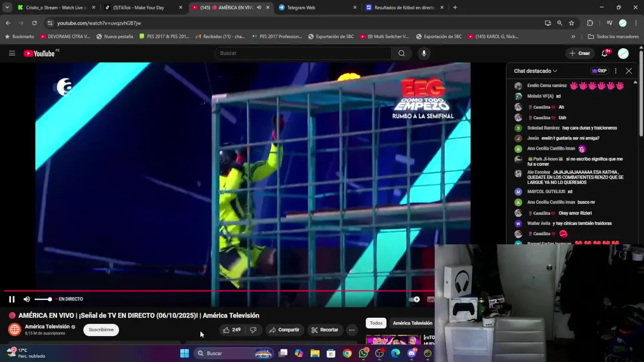This screenshot has height=362, width=644.
Task: Open the América Televisión channel name link
Action: point(47,327)
